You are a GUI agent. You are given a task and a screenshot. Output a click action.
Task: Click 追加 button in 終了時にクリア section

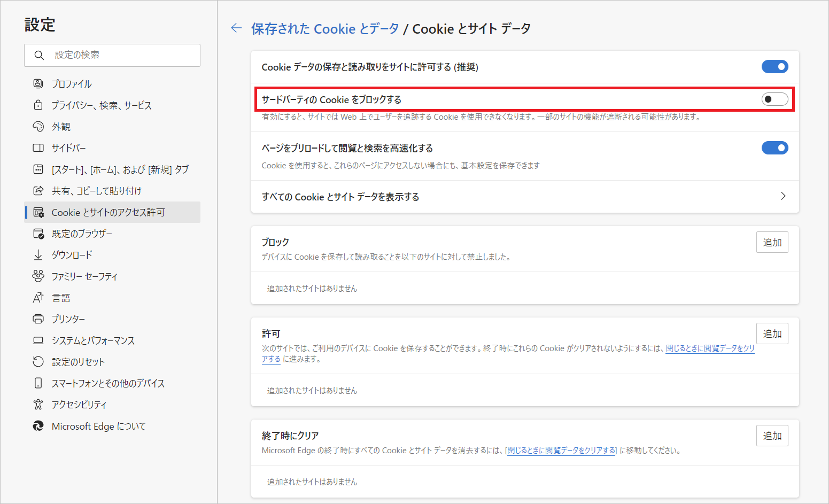(772, 436)
